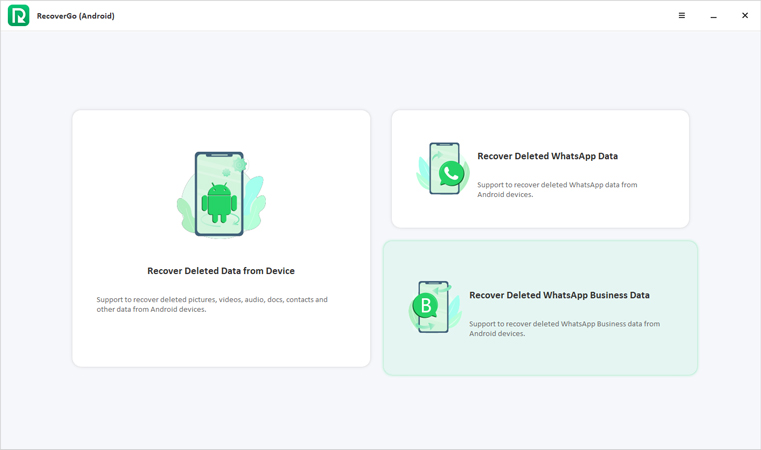Click 'Support to recover deleted WhatsApp Business data' text

pos(564,329)
